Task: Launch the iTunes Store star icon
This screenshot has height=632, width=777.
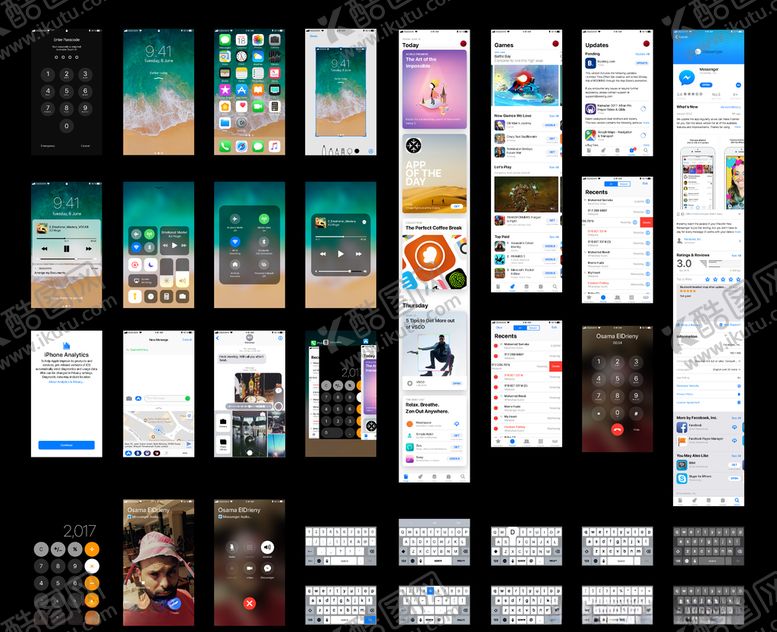Action: [x=225, y=90]
